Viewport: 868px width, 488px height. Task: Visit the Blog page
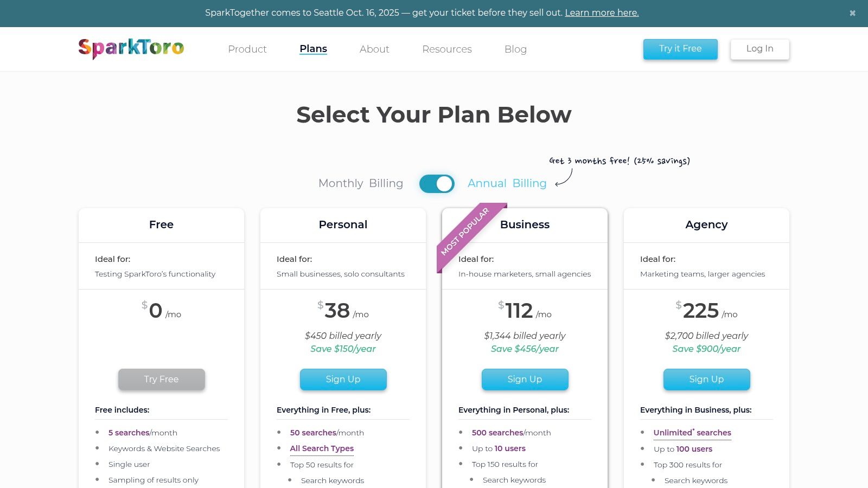515,49
